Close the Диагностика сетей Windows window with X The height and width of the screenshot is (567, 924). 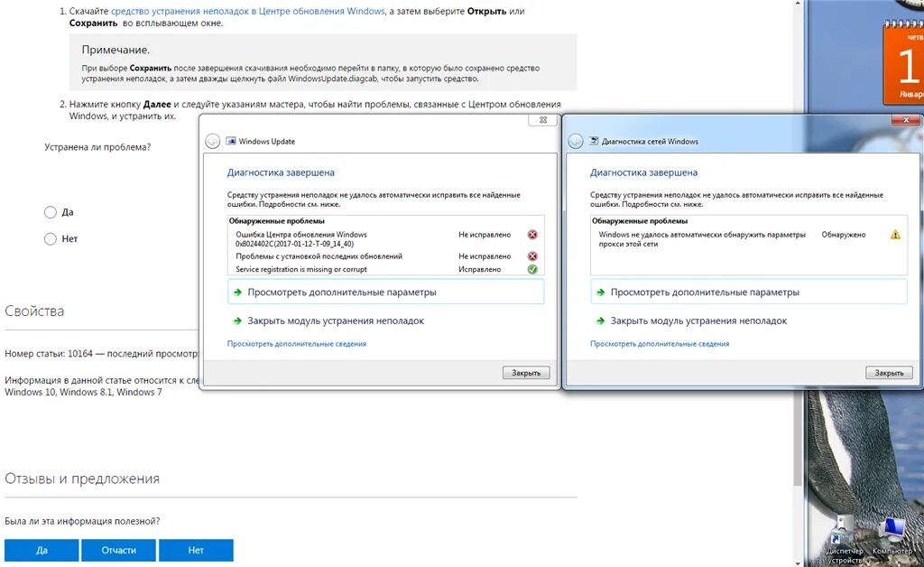(x=906, y=120)
